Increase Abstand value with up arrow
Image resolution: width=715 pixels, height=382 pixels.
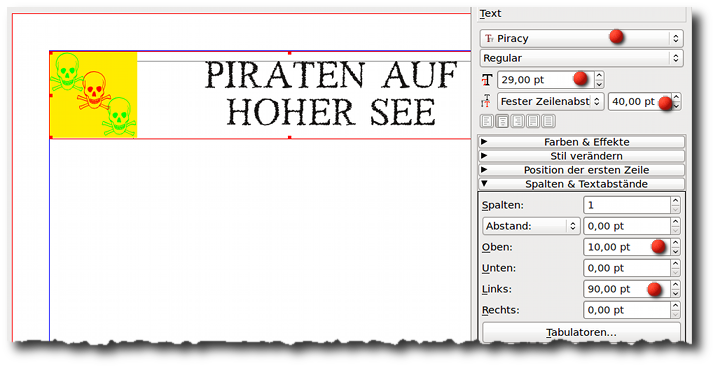coord(675,222)
